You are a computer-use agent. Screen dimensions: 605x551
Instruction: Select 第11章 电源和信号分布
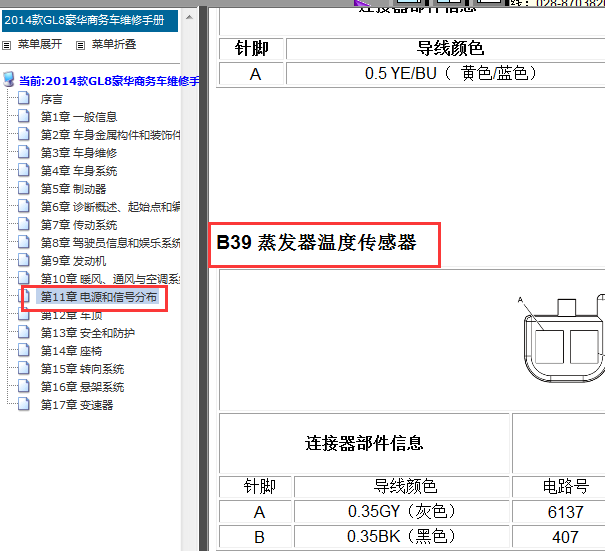click(99, 297)
